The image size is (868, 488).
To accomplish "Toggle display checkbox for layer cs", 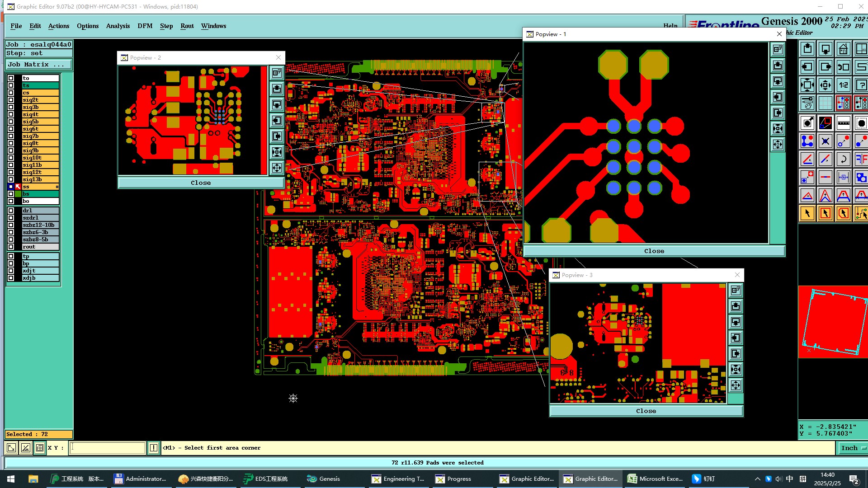I will 11,93.
